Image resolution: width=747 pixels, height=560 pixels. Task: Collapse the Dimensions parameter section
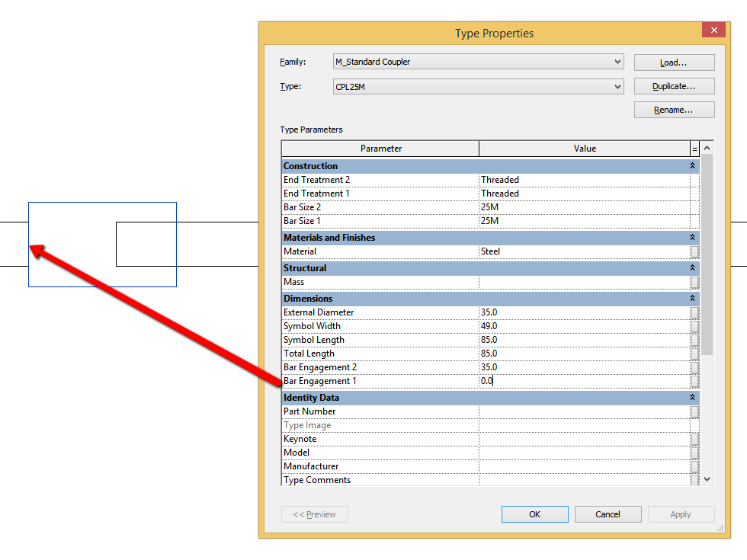click(x=691, y=299)
